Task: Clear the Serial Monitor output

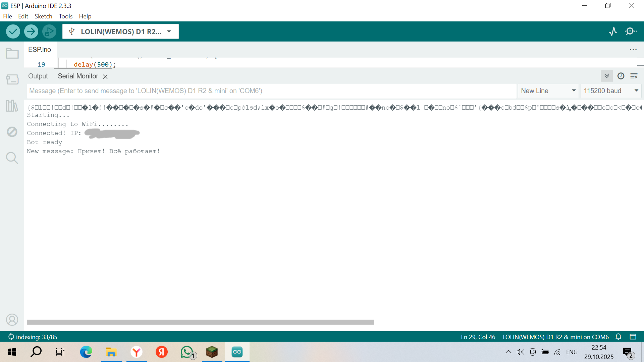Action: click(634, 76)
